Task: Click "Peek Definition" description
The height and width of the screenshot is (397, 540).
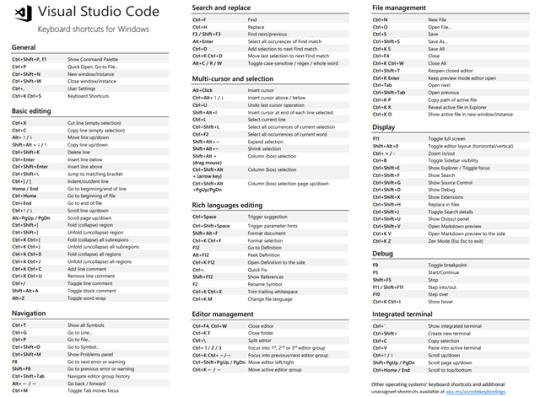Action: pos(264,255)
